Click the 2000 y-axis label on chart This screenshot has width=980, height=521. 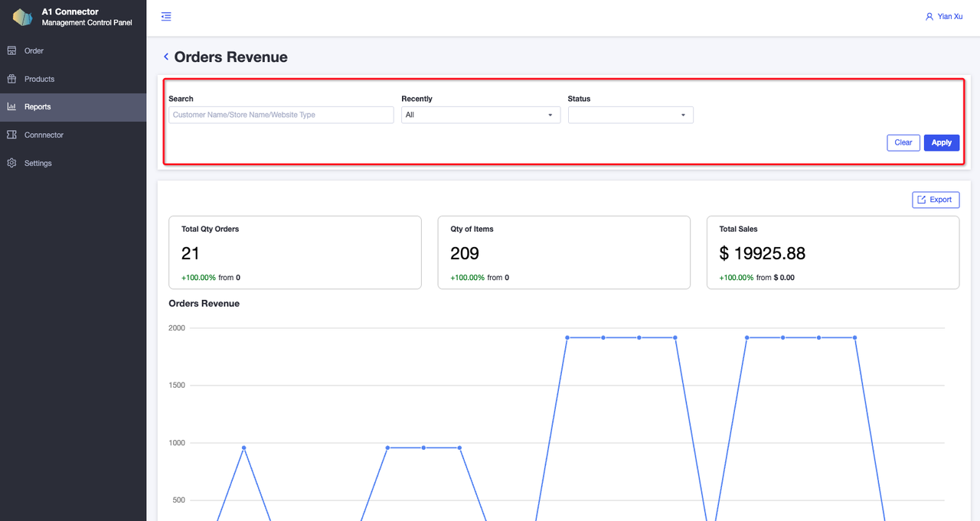(x=177, y=328)
